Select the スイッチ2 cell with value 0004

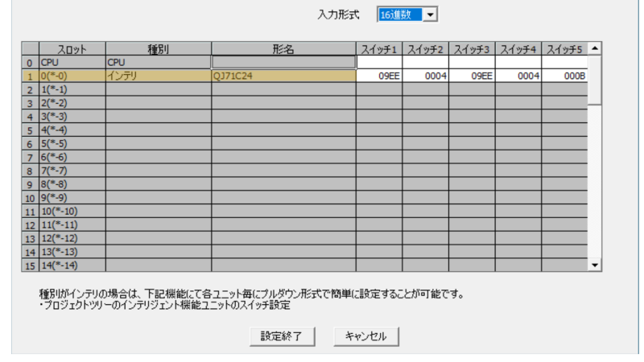(426, 76)
